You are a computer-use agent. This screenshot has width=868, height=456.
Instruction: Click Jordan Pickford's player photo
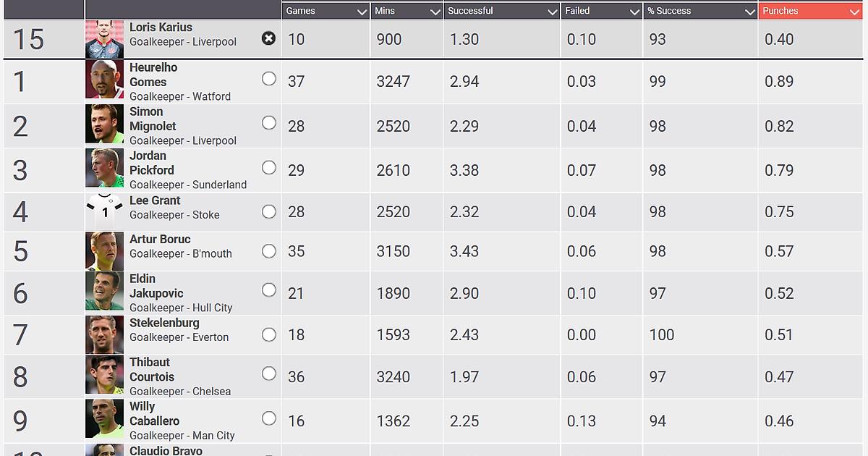[104, 168]
